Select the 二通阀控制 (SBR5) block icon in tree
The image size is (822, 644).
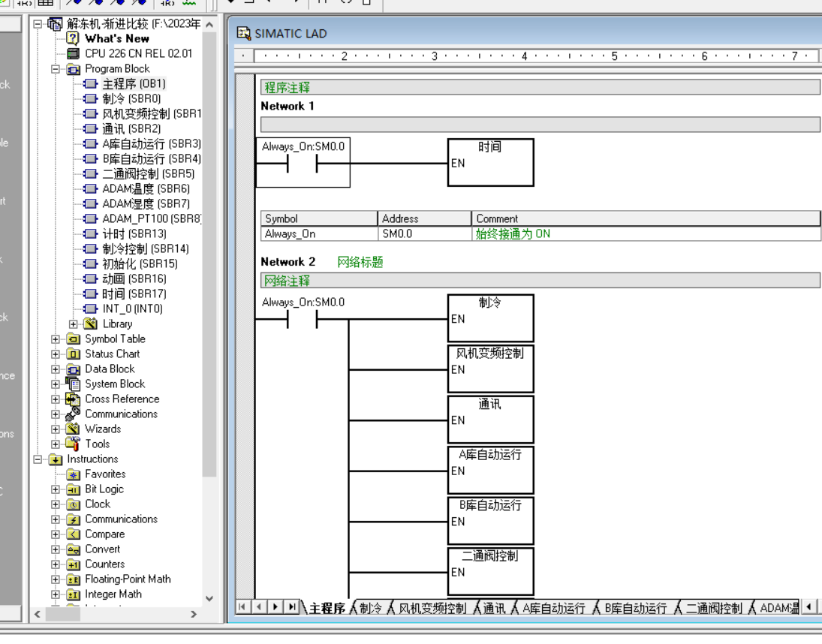tap(91, 174)
